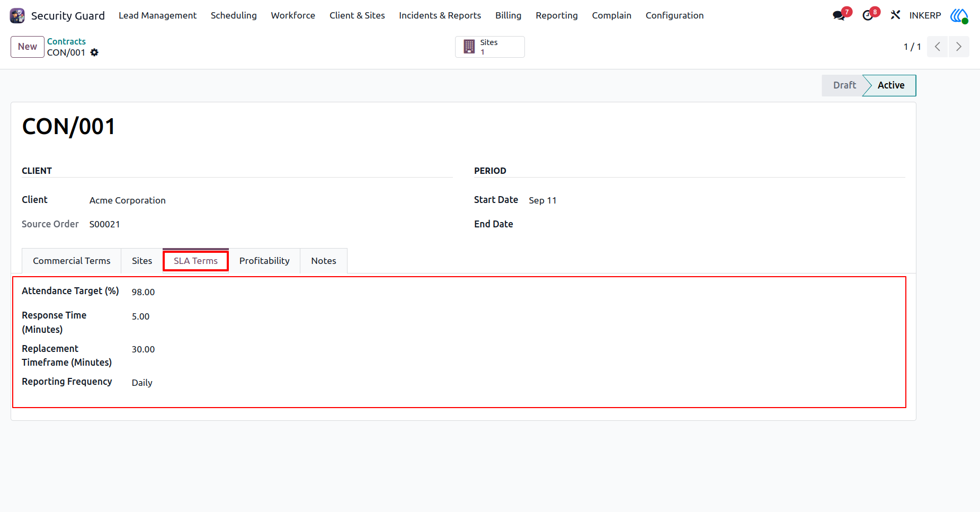Edit Response Time value 5.00
The image size is (980, 512).
point(140,316)
